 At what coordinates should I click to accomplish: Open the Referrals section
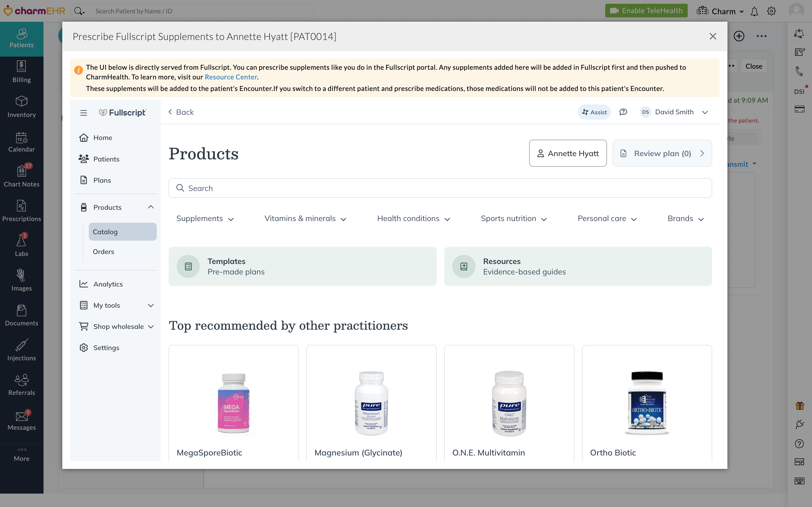[21, 386]
